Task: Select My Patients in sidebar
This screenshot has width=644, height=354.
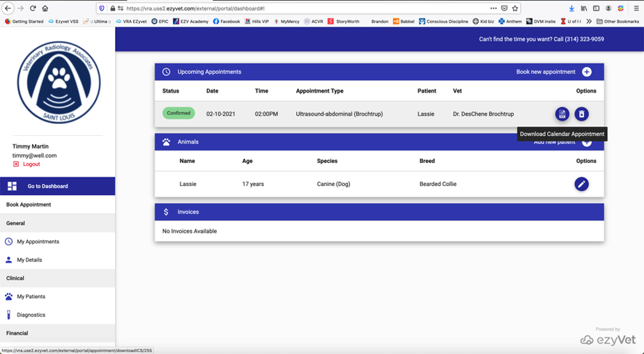Action: point(31,297)
